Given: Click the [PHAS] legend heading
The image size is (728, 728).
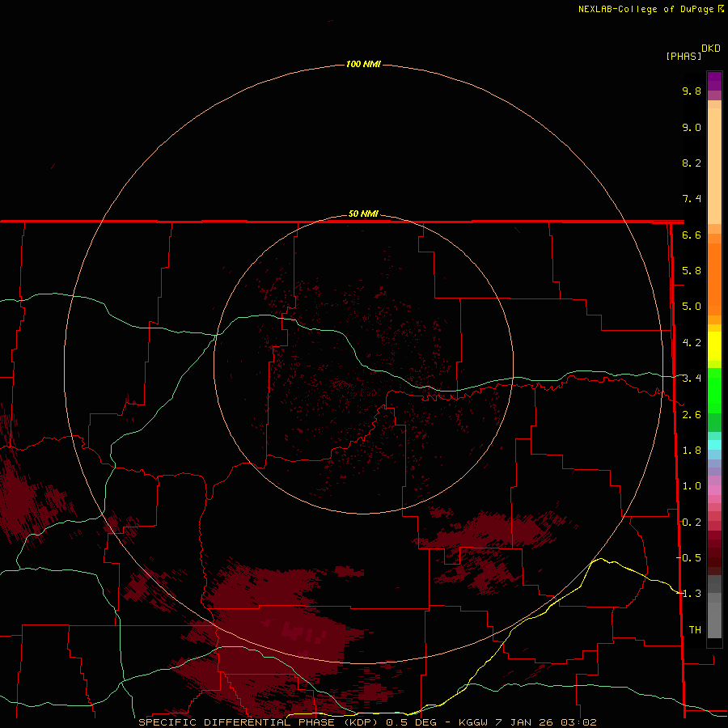Looking at the screenshot, I should pyautogui.click(x=684, y=56).
